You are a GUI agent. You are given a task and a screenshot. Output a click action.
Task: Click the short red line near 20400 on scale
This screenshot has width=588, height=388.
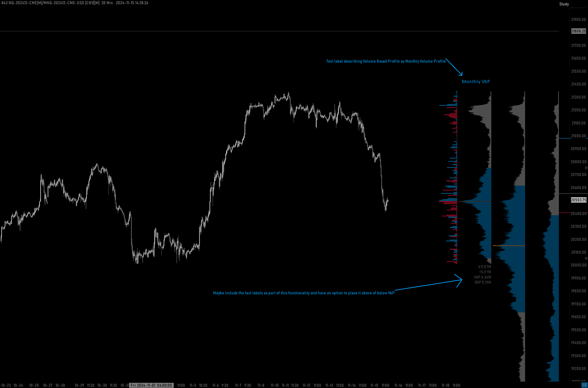coord(565,213)
